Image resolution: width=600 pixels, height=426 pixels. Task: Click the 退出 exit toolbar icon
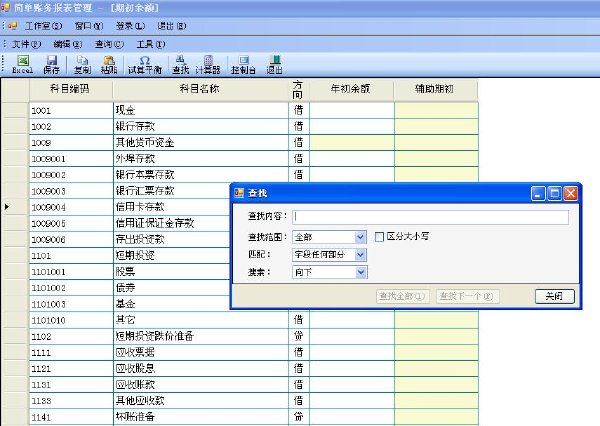[274, 64]
